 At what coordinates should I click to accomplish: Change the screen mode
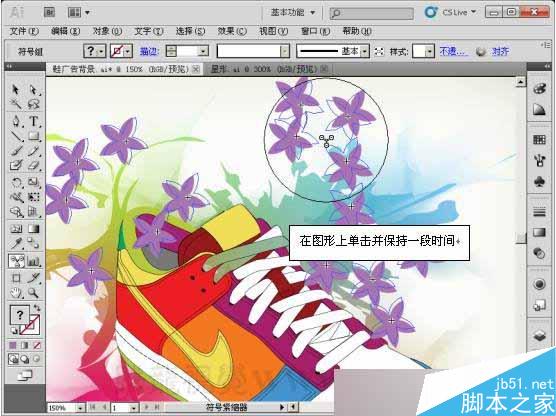pos(25,375)
